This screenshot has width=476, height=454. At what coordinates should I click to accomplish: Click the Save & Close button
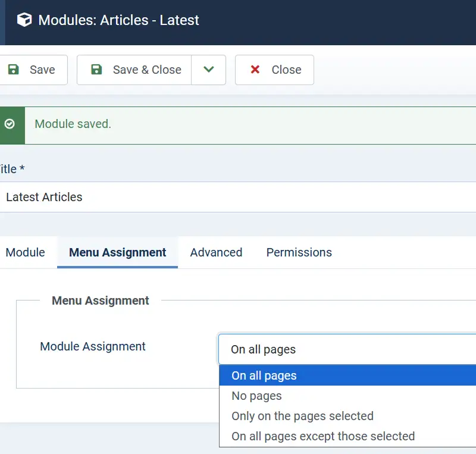click(x=134, y=70)
